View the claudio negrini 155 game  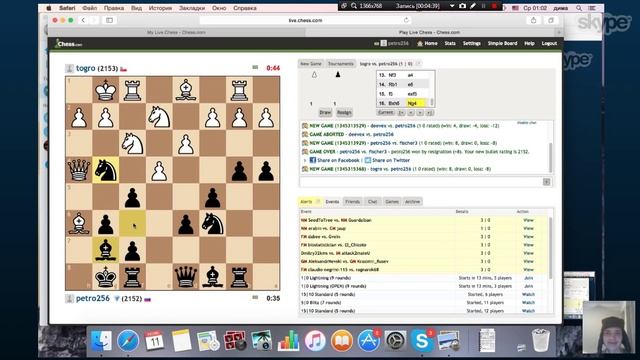(528, 270)
